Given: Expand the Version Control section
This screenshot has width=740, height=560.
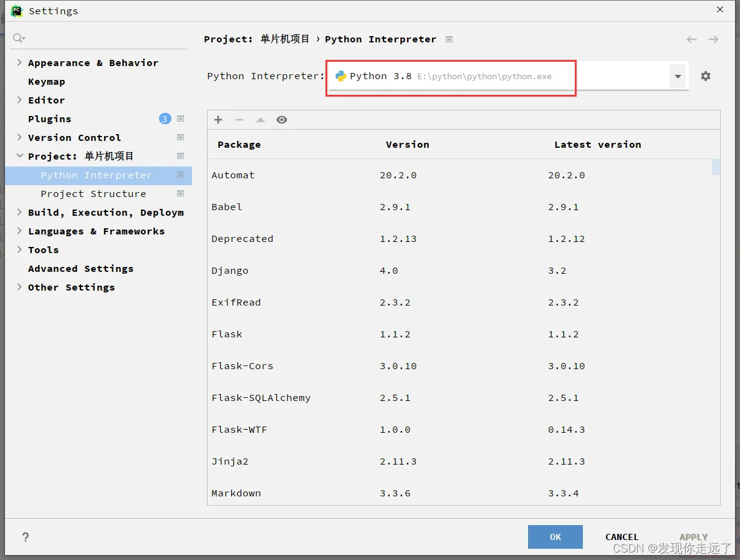Looking at the screenshot, I should [x=19, y=137].
